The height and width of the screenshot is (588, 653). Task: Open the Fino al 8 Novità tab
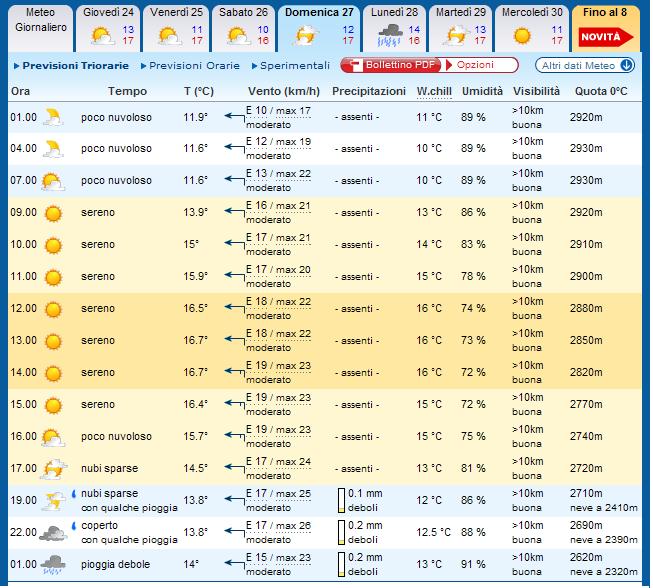coord(606,28)
